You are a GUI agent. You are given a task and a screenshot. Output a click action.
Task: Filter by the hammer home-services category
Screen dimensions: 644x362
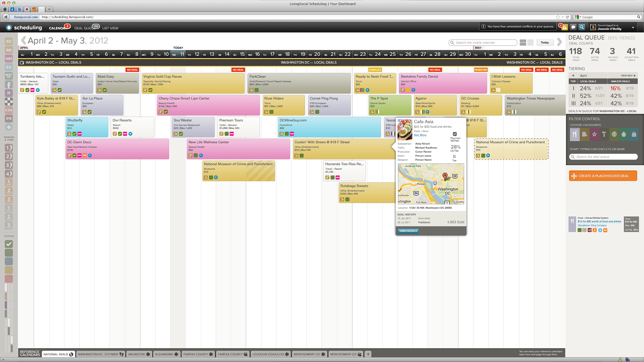tap(604, 134)
